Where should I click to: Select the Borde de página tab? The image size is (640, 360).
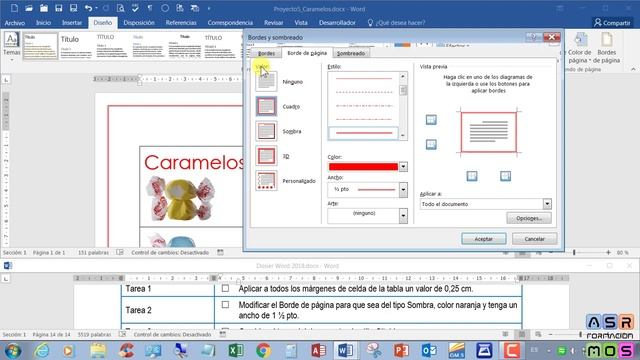click(307, 53)
